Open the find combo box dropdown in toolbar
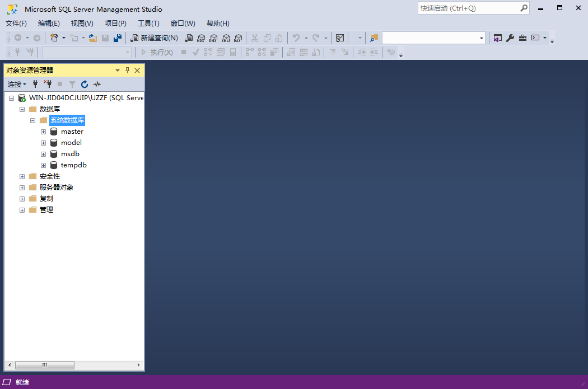This screenshot has width=588, height=389. coord(482,38)
